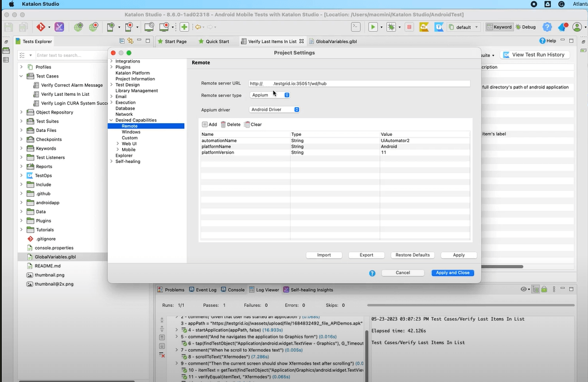Click the green plus new item icon
The height and width of the screenshot is (382, 588).
point(184,27)
